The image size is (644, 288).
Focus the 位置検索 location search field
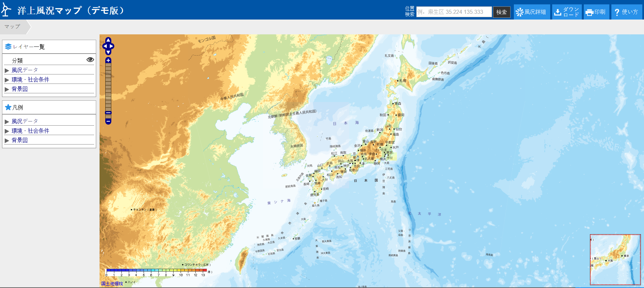pos(454,12)
